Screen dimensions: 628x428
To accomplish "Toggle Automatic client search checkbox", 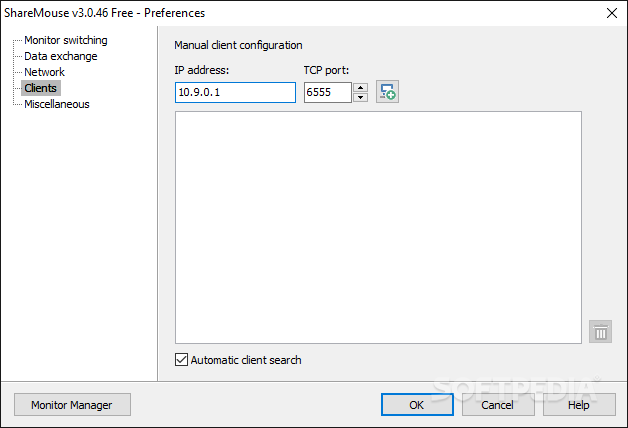I will coord(181,360).
